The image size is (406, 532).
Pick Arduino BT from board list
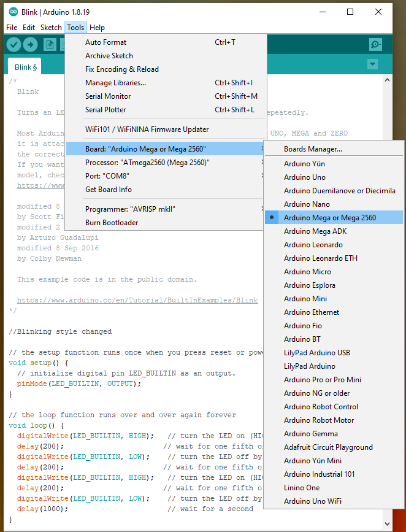(x=334, y=339)
